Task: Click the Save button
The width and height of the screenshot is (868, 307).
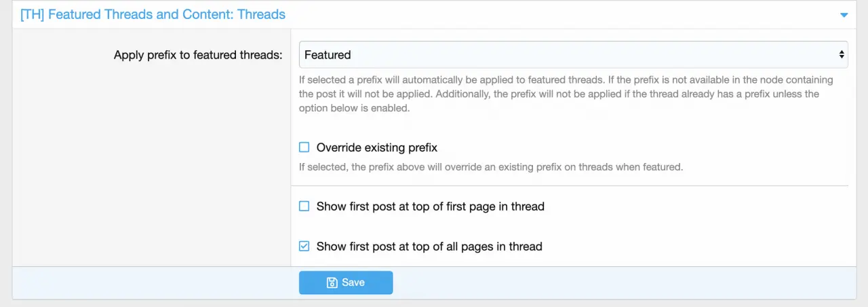Action: (x=346, y=283)
